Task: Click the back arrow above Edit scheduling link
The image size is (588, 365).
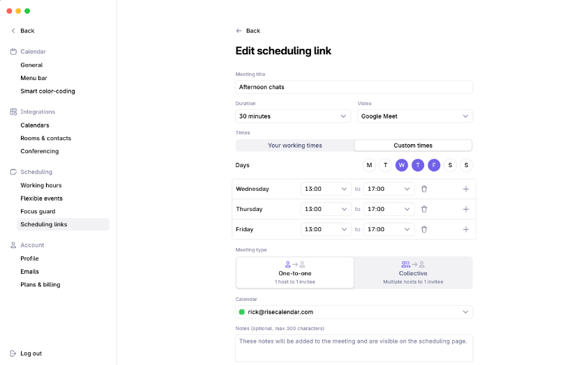Action: pos(239,31)
